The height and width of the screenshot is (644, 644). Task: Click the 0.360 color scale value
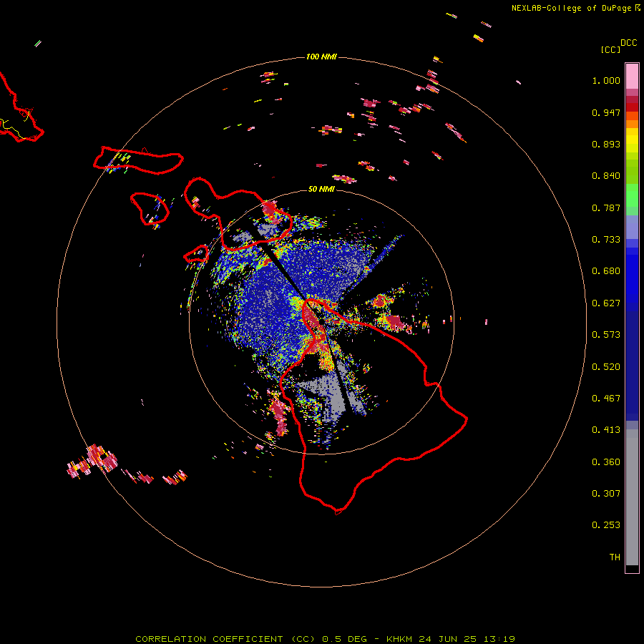click(x=606, y=462)
